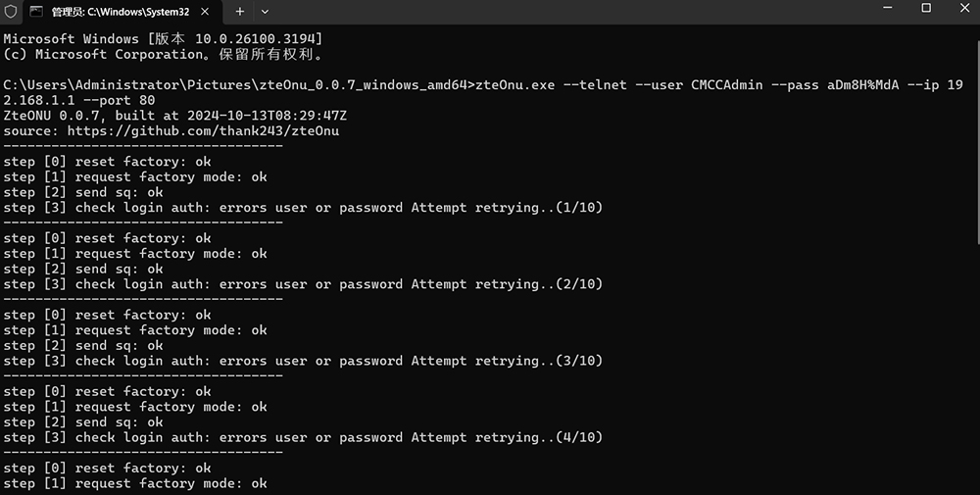Click the first 'send sq: ok' line
The height and width of the screenshot is (495, 980).
pos(83,192)
